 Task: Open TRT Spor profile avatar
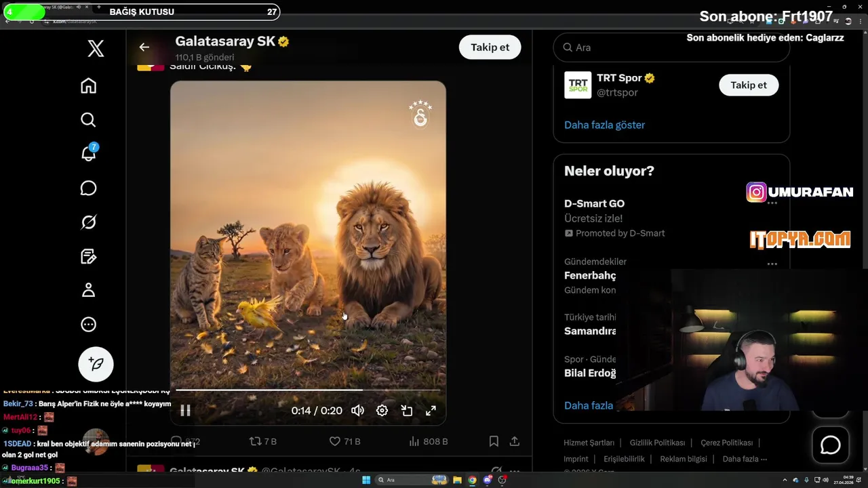coord(578,85)
